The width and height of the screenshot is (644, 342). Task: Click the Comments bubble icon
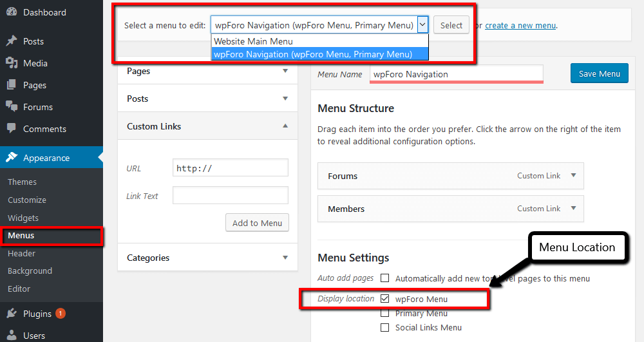coord(12,128)
